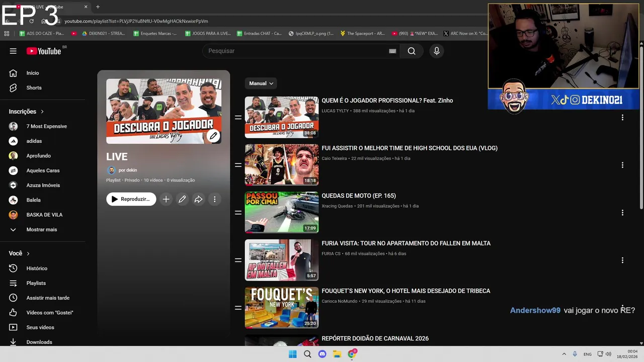This screenshot has width=644, height=362.
Task: Expand Mostrar mais subscriptions
Action: [x=43, y=229]
